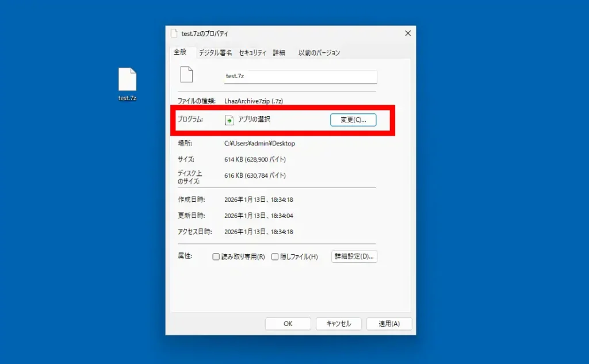Enable the 読み取り専用(R) checkbox
The image size is (589, 364).
216,256
